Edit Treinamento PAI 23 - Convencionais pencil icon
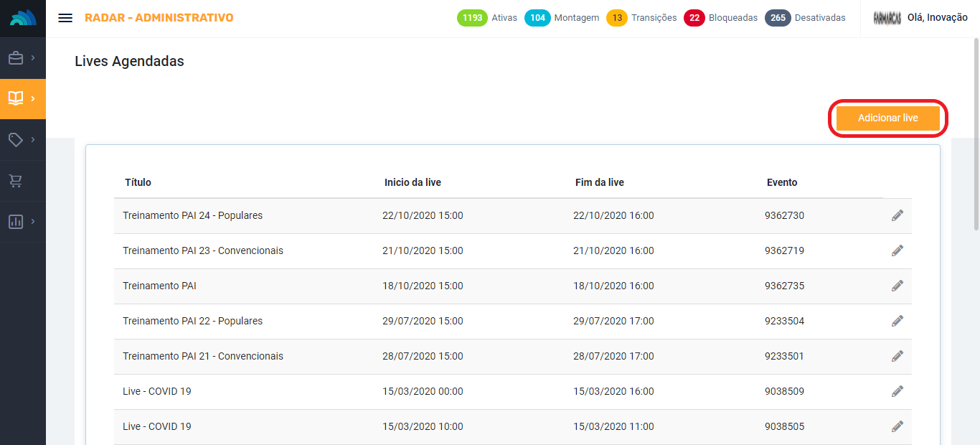The height and width of the screenshot is (445, 980). tap(897, 250)
